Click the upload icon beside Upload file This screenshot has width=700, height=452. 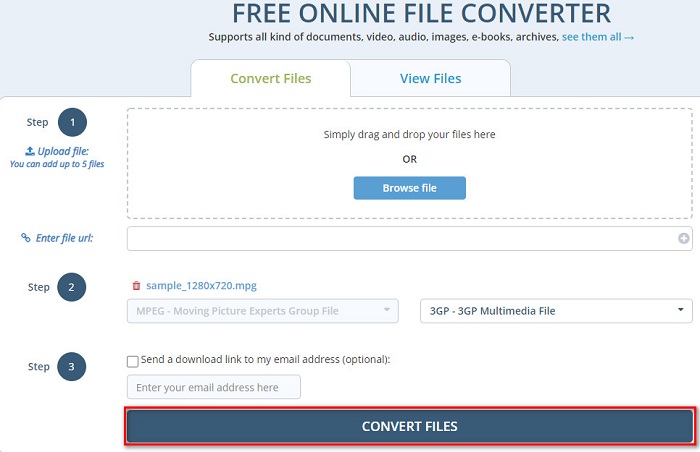click(29, 151)
